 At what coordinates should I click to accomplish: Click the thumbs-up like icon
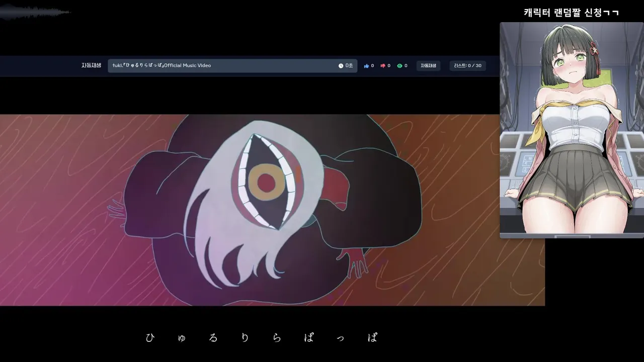[366, 66]
